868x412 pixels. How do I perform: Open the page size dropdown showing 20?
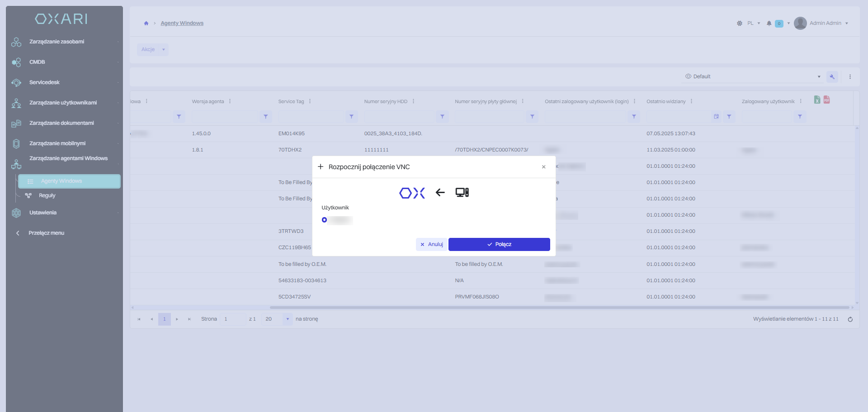[x=277, y=319]
